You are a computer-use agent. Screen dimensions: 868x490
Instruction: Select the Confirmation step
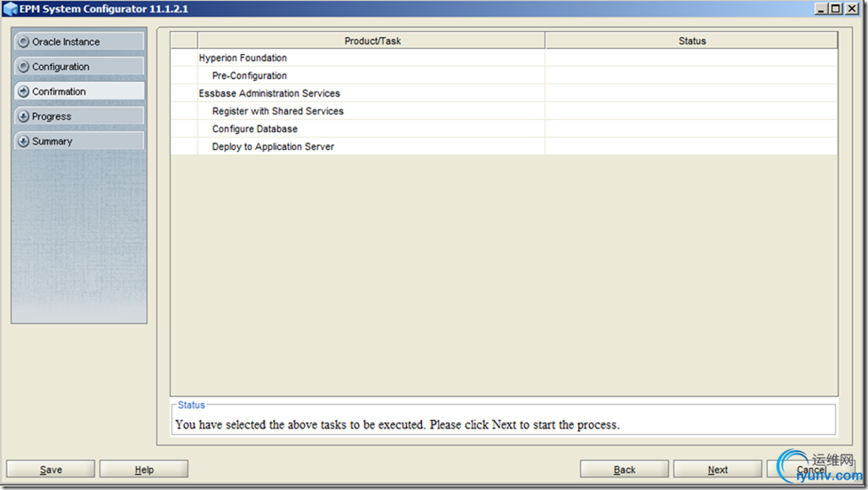click(x=79, y=91)
